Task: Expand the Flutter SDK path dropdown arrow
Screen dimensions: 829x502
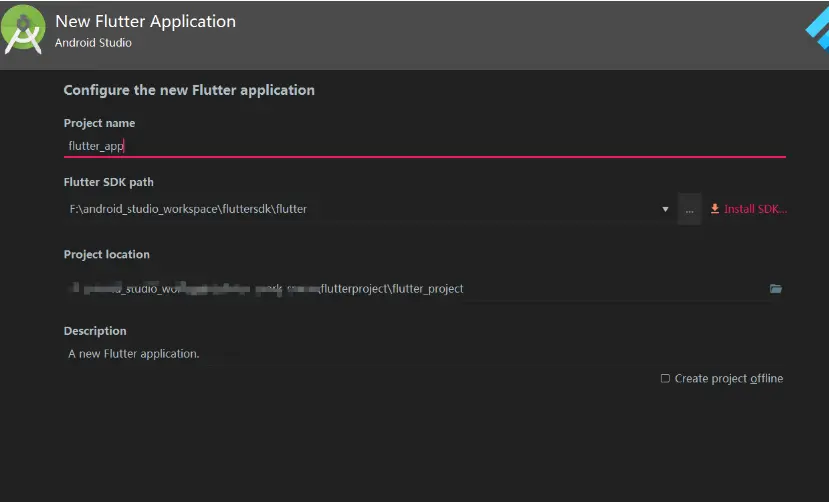Action: click(x=665, y=209)
